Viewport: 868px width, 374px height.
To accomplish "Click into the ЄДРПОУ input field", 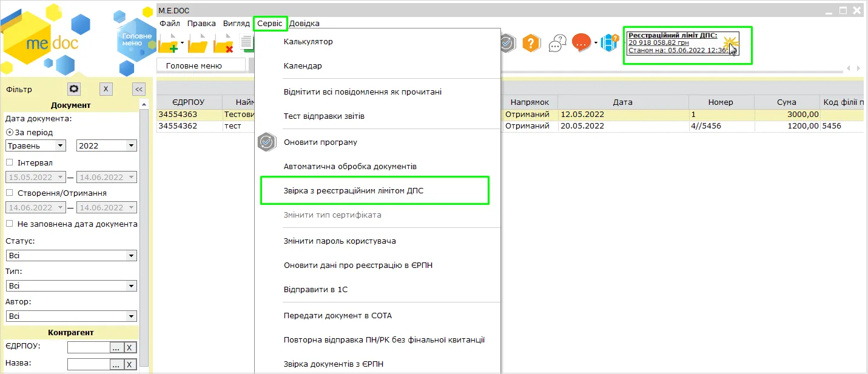I will pyautogui.click(x=89, y=347).
